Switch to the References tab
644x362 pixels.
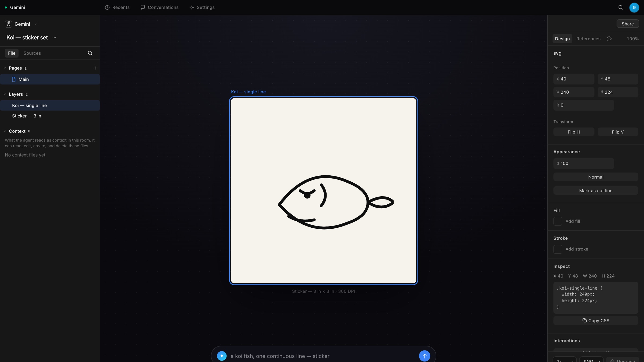click(588, 39)
